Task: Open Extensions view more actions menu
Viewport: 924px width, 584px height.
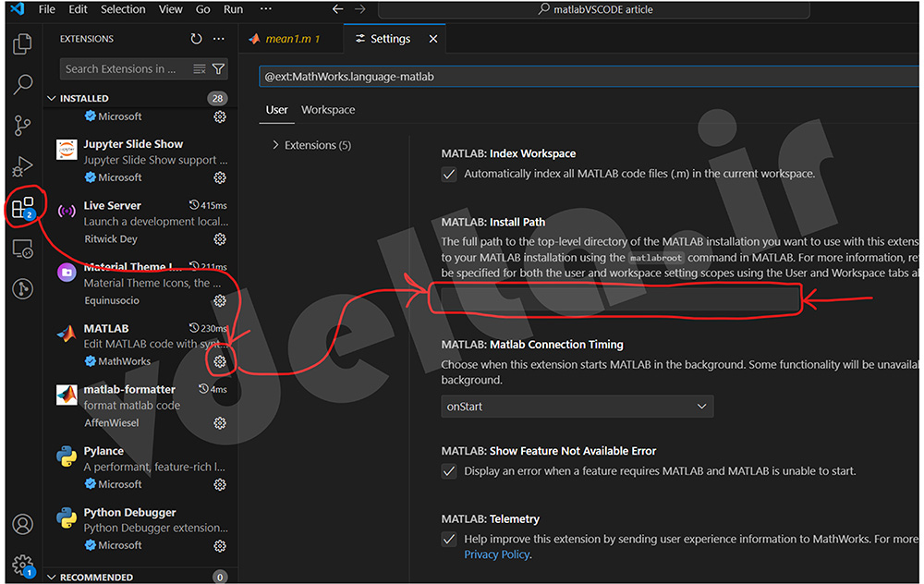Action: click(219, 39)
